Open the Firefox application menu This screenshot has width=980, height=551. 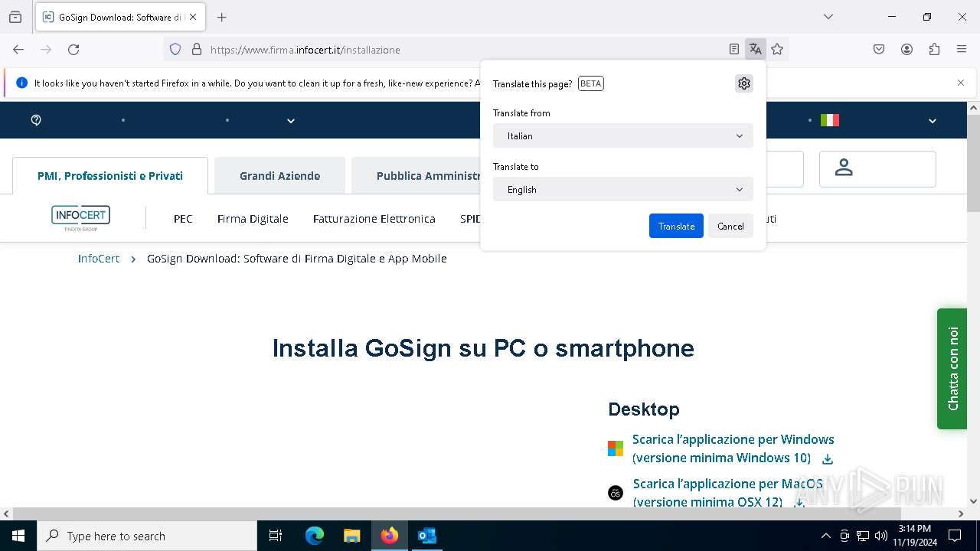(962, 50)
